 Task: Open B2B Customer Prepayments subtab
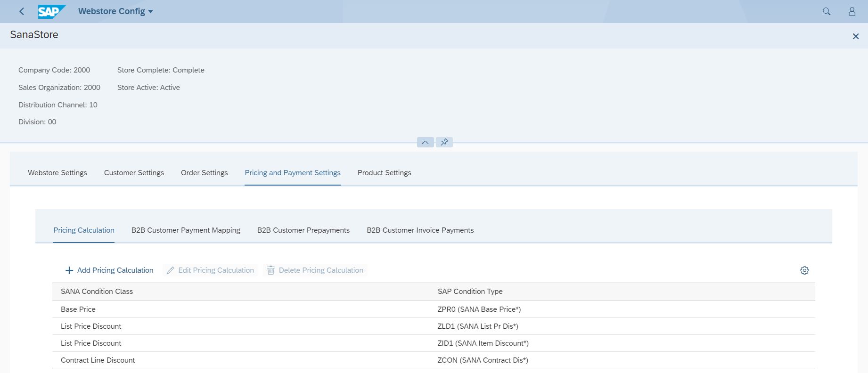click(x=303, y=230)
